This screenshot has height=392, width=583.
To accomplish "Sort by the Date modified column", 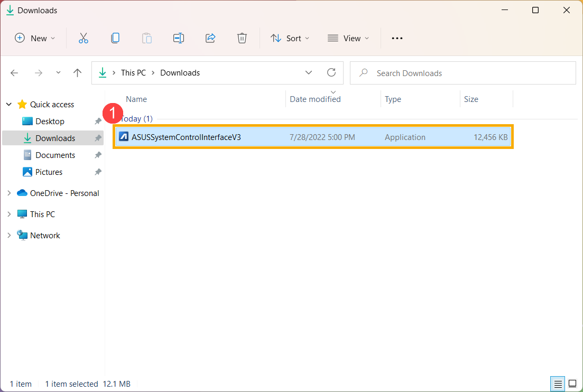I will (315, 99).
